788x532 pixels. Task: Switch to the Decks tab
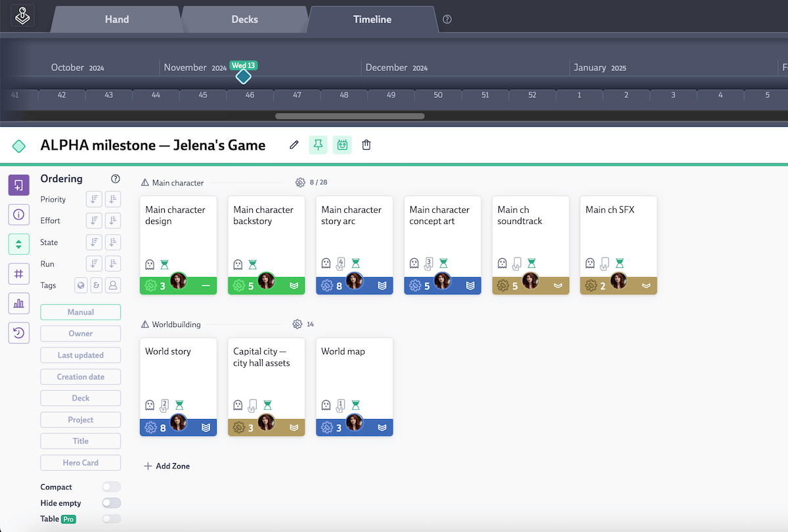pyautogui.click(x=244, y=20)
